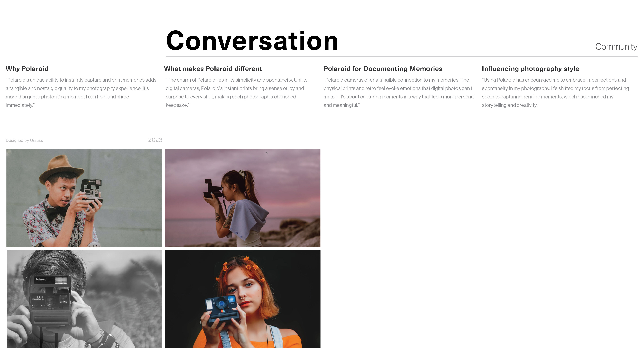
Task: Click Polaroid for Documenting Memories heading
Action: 383,69
